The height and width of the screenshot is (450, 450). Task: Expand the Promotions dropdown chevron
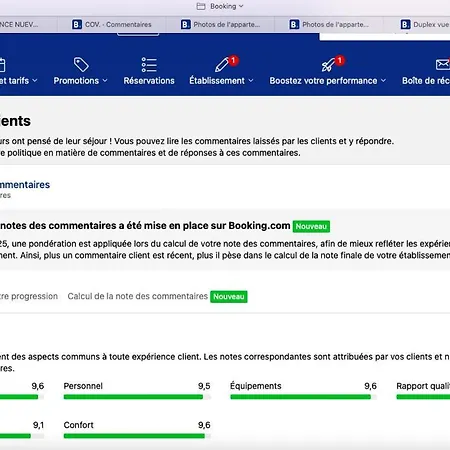point(105,81)
